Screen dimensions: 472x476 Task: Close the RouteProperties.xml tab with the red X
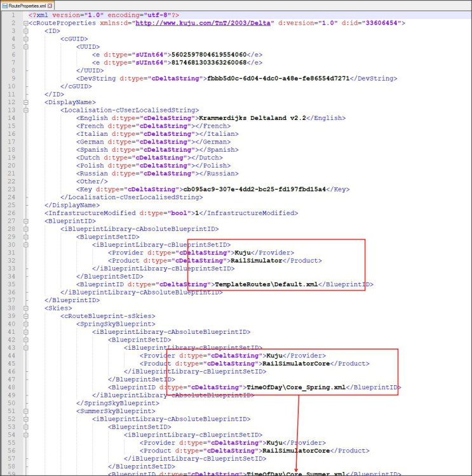[x=51, y=5]
